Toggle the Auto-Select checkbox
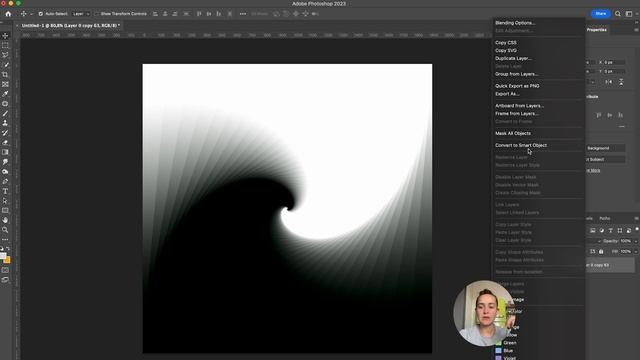The image size is (640, 360). click(40, 14)
